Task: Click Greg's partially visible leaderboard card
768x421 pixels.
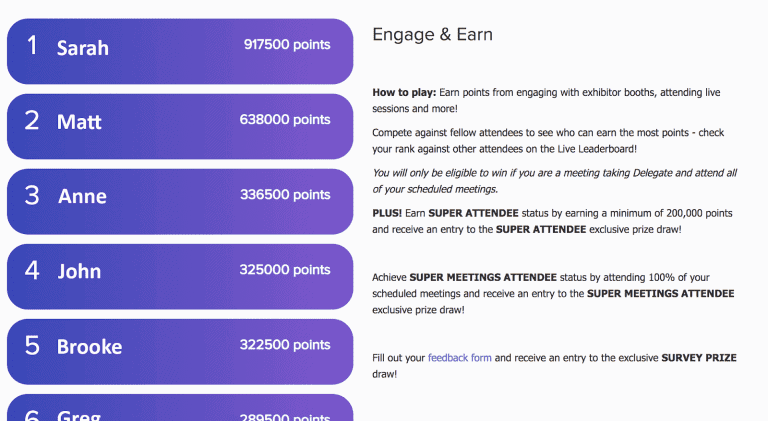Action: (180, 410)
